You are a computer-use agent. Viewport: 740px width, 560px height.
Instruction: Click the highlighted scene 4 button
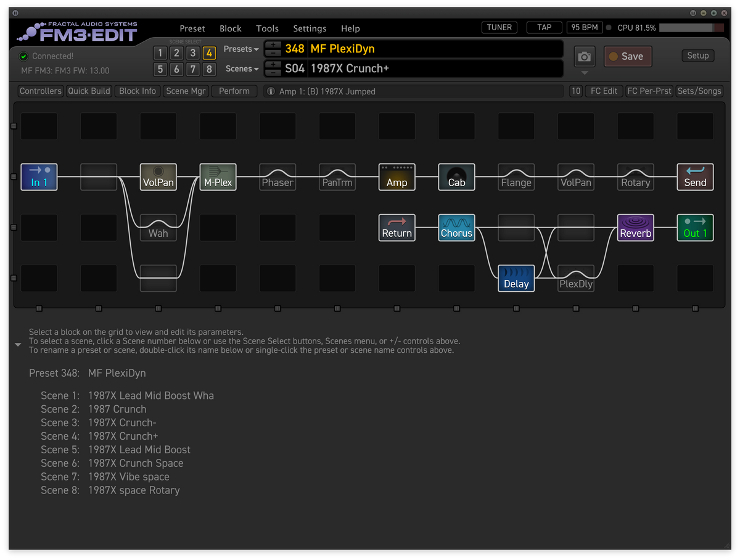pos(210,53)
